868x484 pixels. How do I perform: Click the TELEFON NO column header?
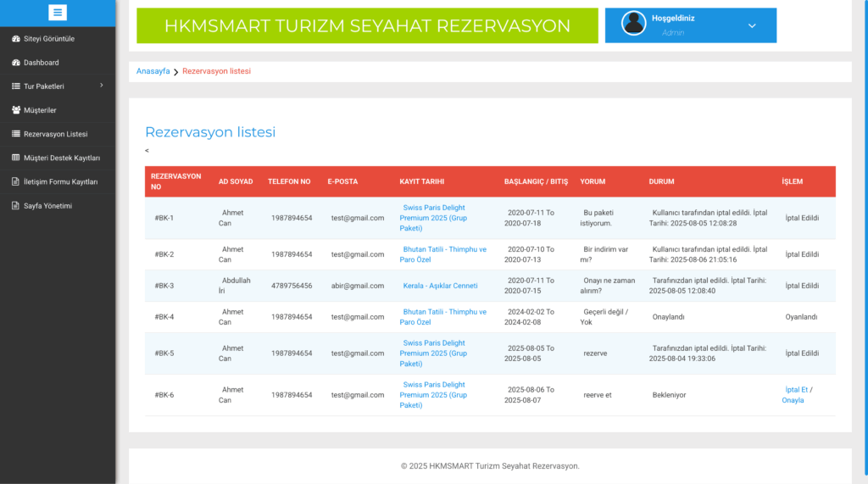289,181
